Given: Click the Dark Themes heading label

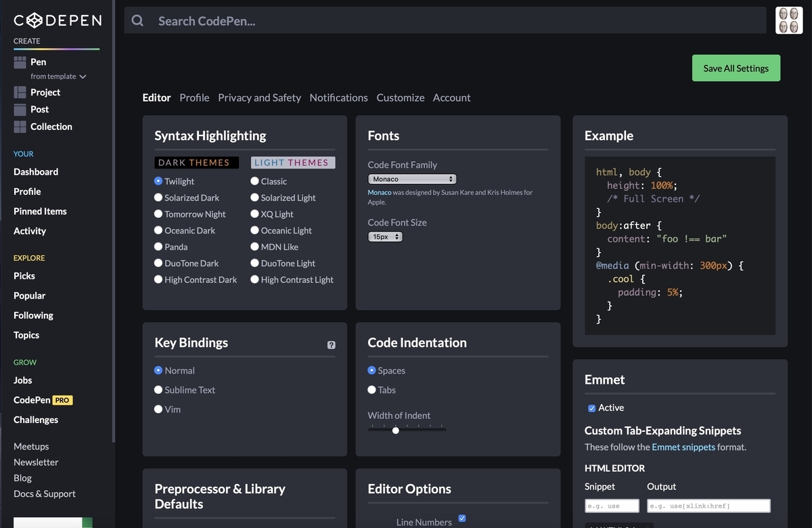Looking at the screenshot, I should click(x=197, y=162).
